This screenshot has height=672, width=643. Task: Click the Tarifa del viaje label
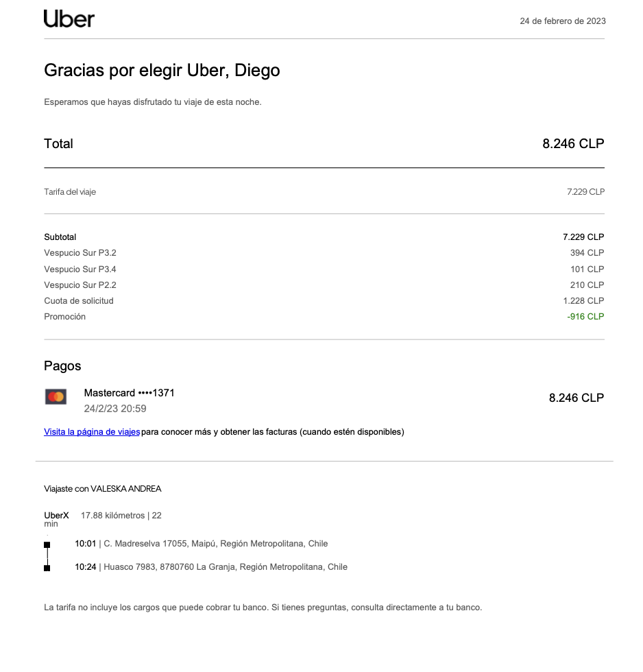pyautogui.click(x=70, y=192)
